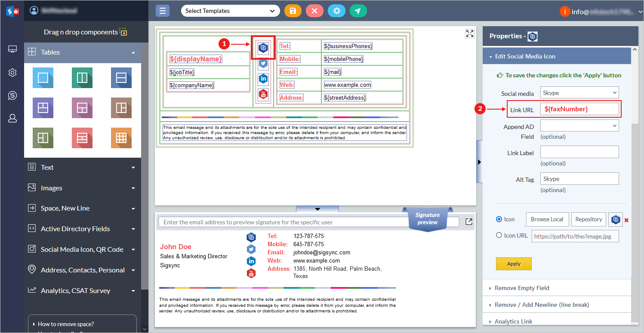Image resolution: width=644 pixels, height=333 pixels.
Task: Click the yellow Apply button
Action: click(514, 264)
